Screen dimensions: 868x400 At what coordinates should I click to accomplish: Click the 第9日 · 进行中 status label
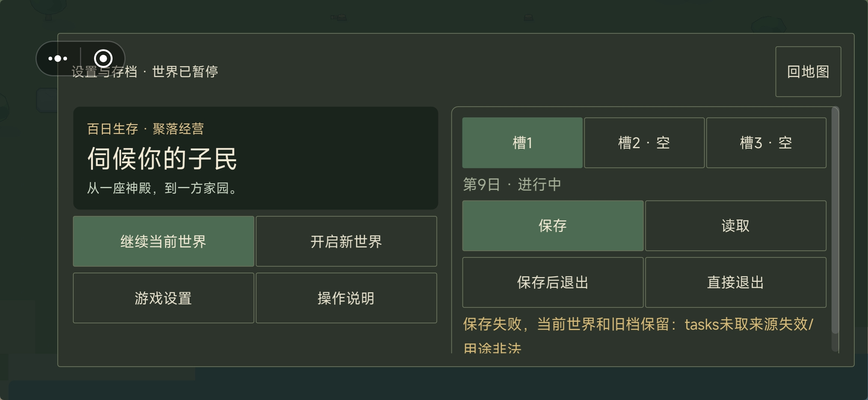tap(512, 184)
